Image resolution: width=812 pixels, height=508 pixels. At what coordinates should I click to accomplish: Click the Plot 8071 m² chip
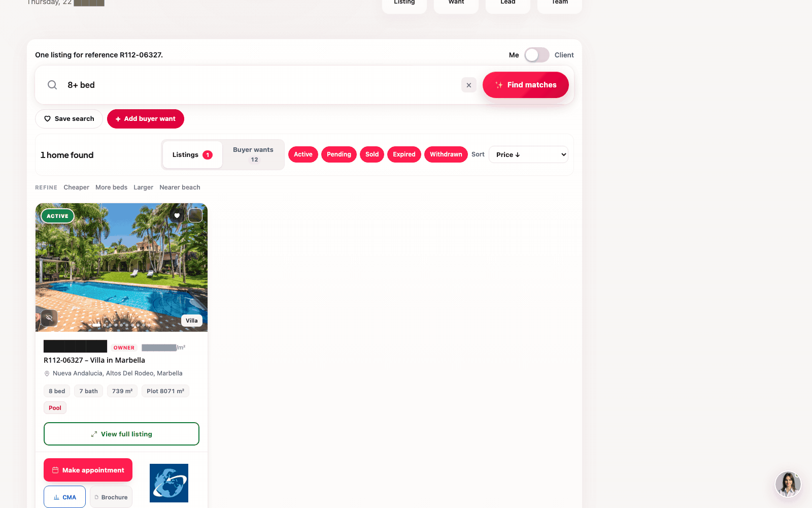click(x=165, y=391)
